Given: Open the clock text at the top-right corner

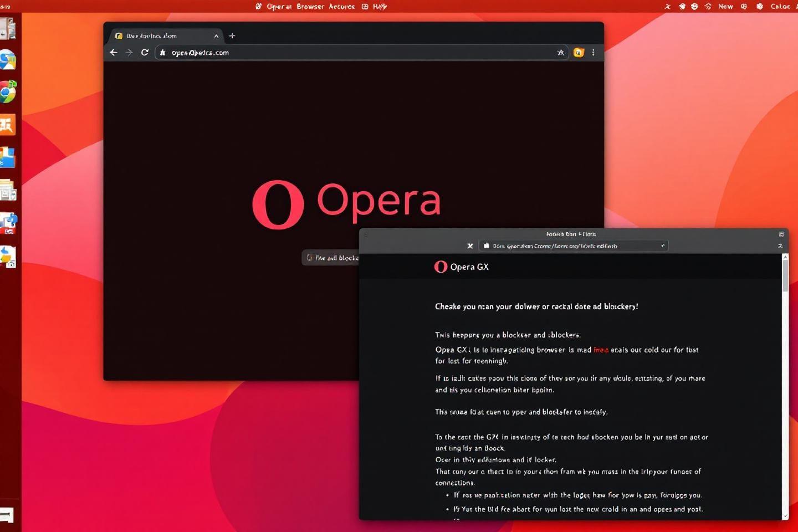Looking at the screenshot, I should point(780,7).
